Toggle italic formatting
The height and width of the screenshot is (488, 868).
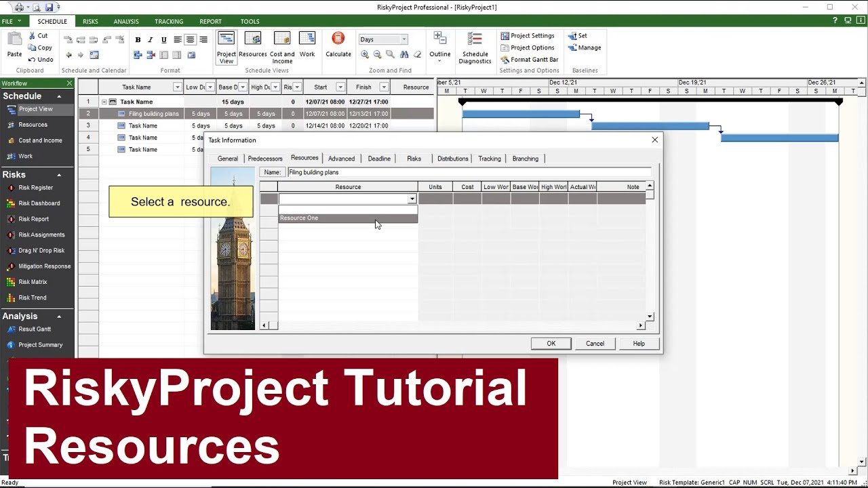point(151,40)
